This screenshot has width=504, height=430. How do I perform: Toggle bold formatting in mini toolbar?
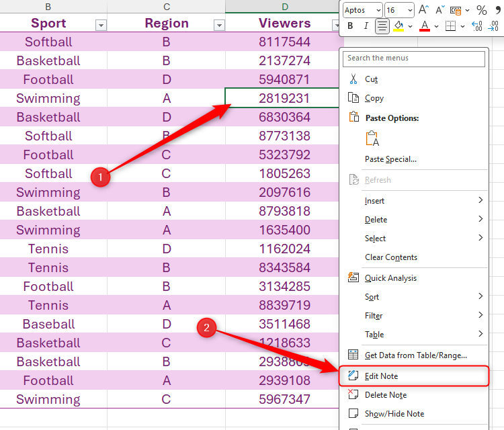coord(350,26)
